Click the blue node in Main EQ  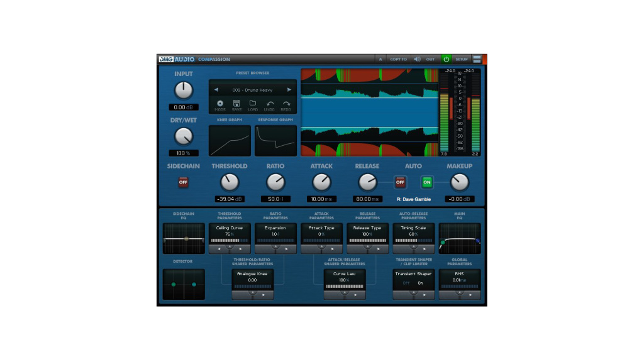(478, 241)
